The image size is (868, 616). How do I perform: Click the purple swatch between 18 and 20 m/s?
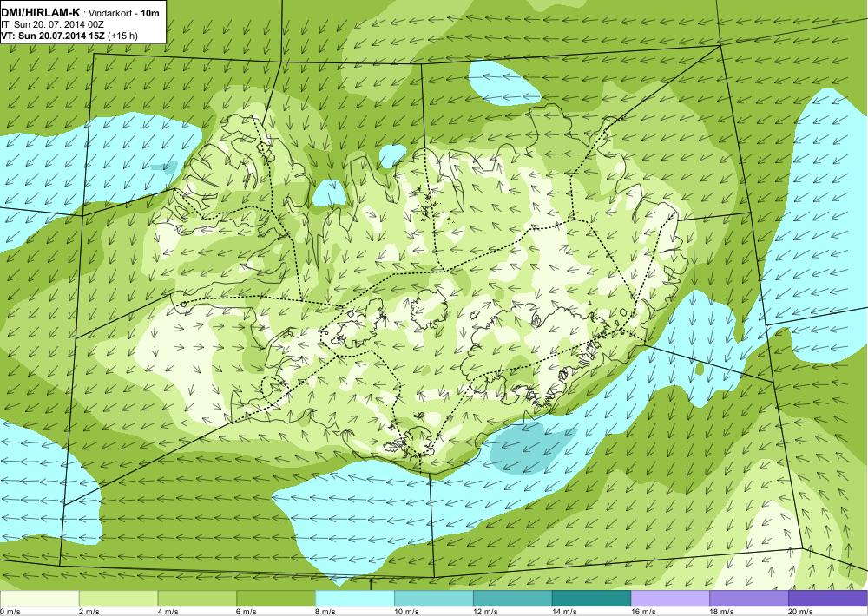(x=750, y=599)
